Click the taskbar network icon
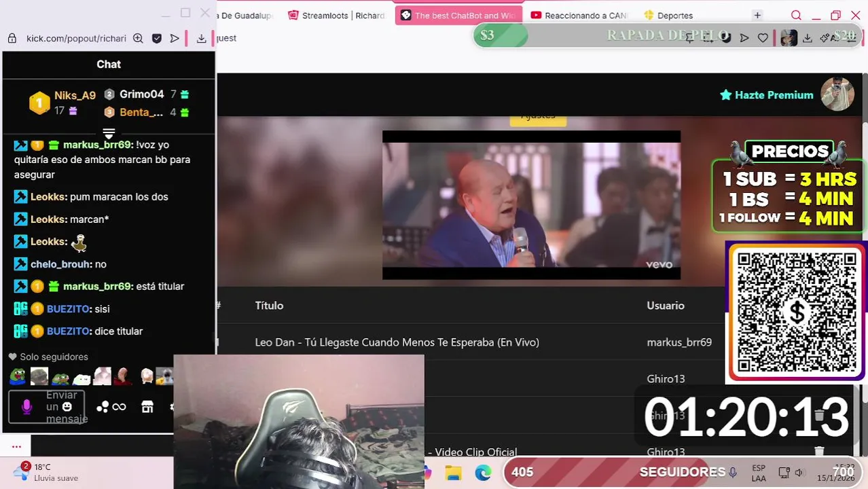The width and height of the screenshot is (868, 489). (x=784, y=473)
